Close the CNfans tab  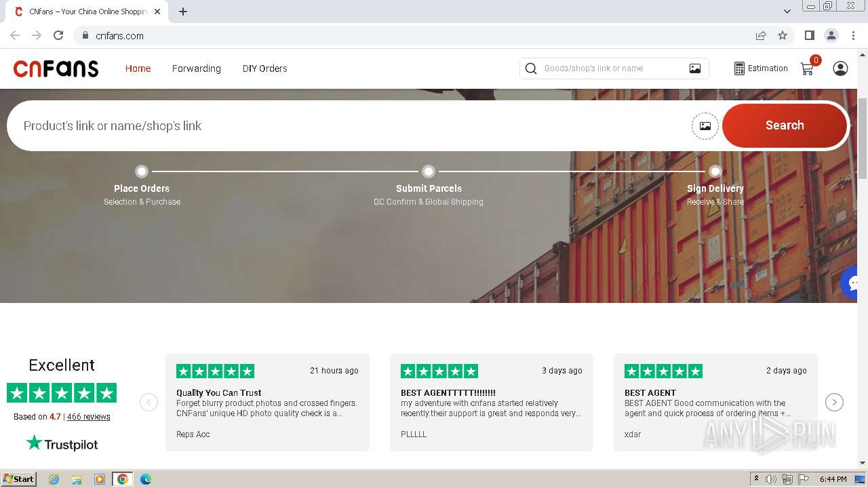click(x=157, y=12)
